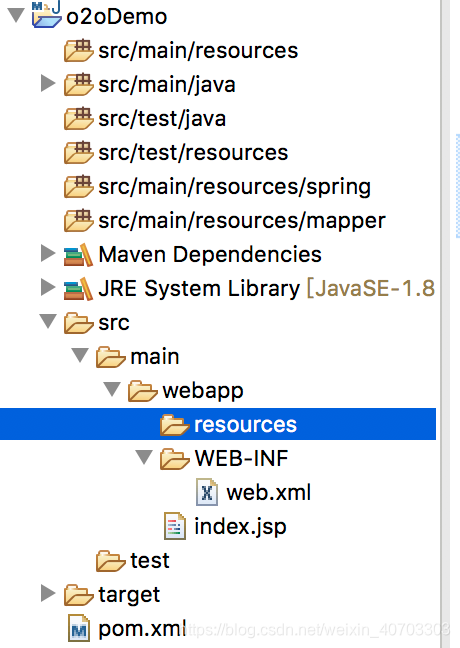Select the webapp folder label
The width and height of the screenshot is (460, 648).
point(203,391)
